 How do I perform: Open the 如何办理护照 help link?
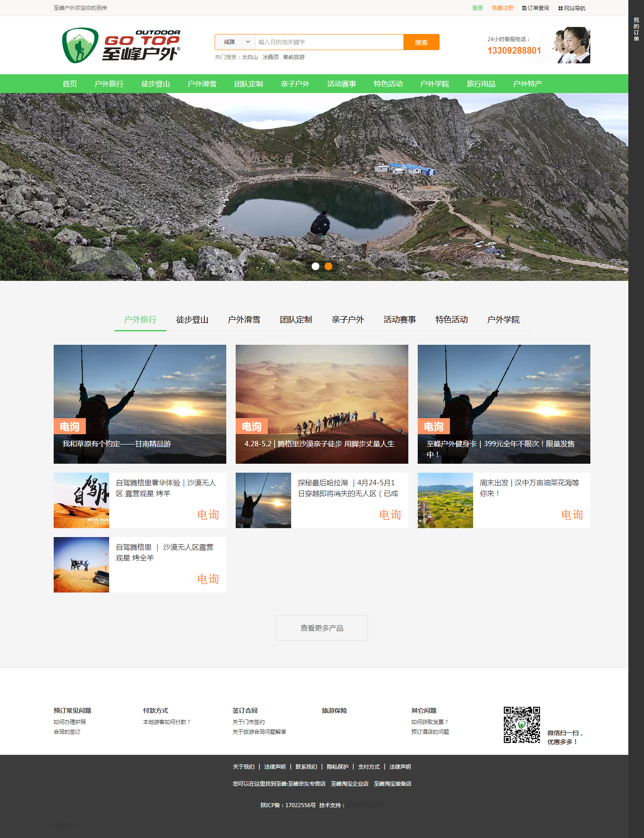click(x=70, y=722)
